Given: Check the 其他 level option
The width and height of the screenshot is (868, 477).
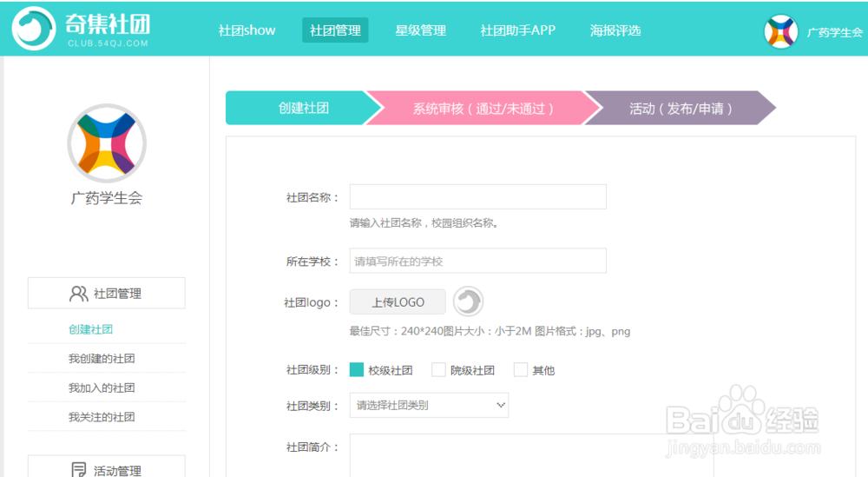Looking at the screenshot, I should pos(520,369).
